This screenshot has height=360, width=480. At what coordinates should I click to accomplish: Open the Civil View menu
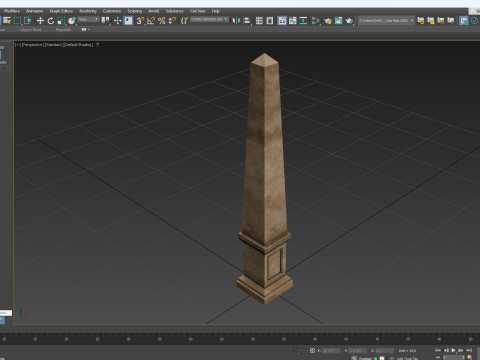198,11
